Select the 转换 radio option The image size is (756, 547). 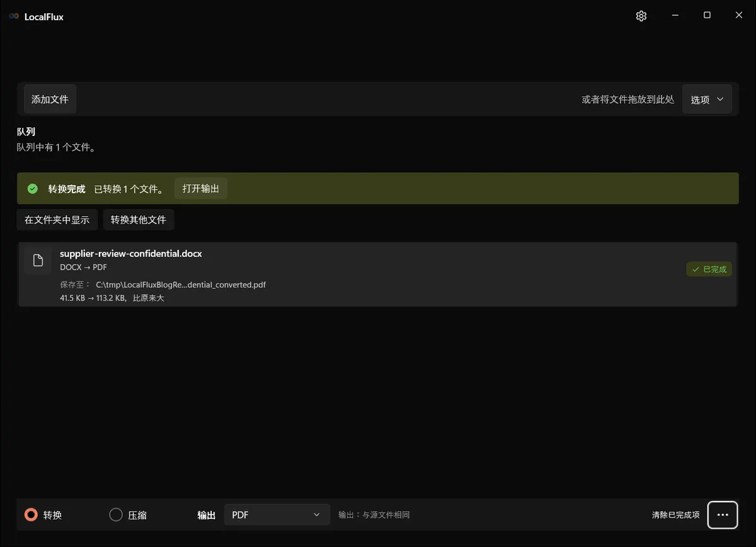(43, 515)
